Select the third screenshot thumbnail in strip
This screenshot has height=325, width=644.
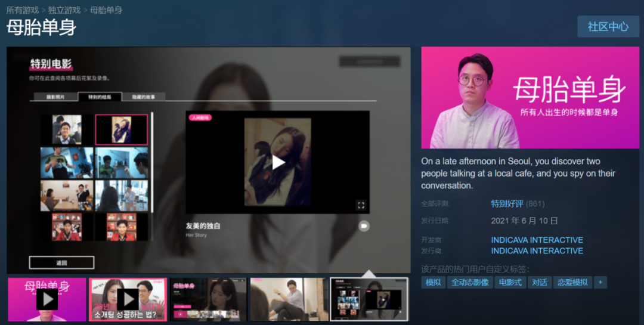pos(208,299)
